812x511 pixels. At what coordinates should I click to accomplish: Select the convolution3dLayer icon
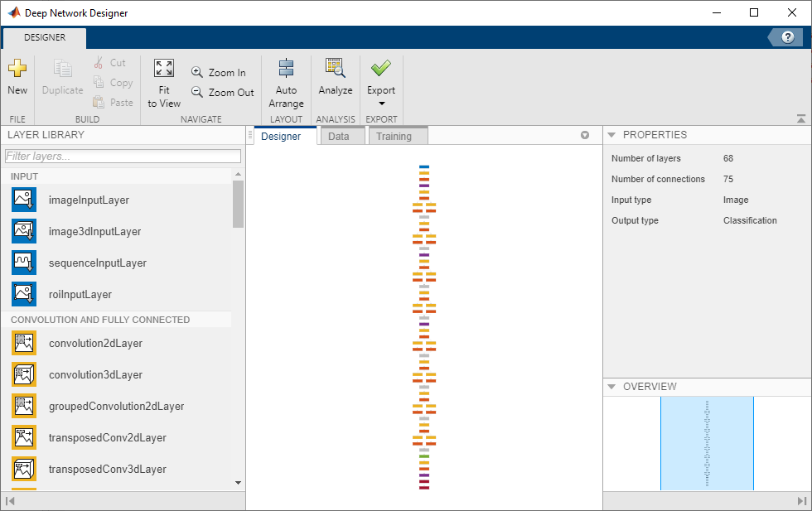click(24, 374)
